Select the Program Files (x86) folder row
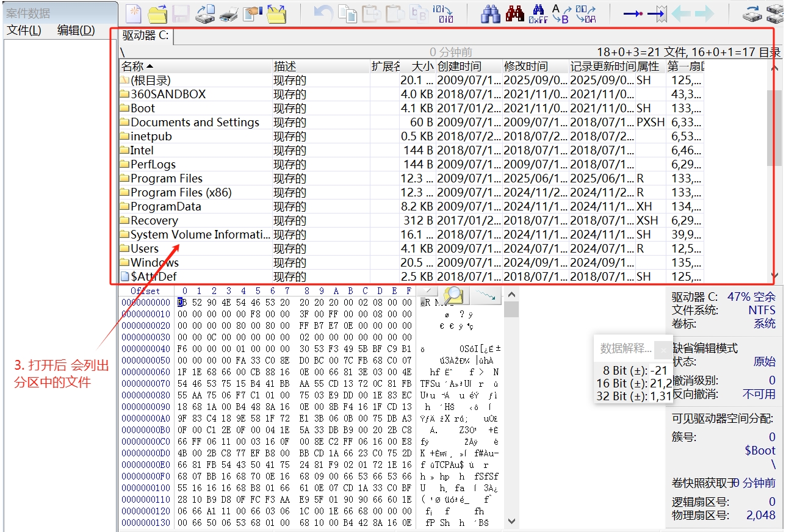Viewport: 786px width, 532px height. pos(181,193)
